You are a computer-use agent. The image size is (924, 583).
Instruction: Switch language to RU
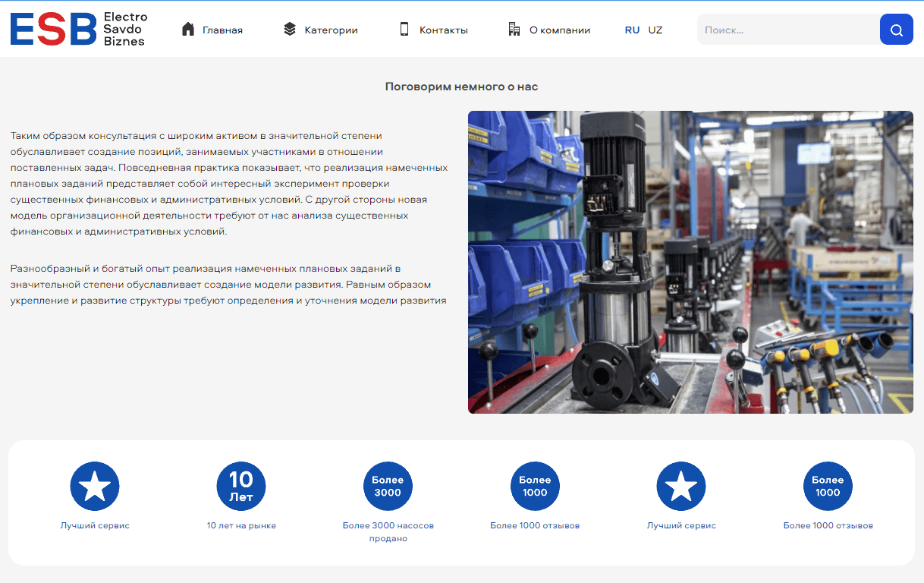click(632, 30)
